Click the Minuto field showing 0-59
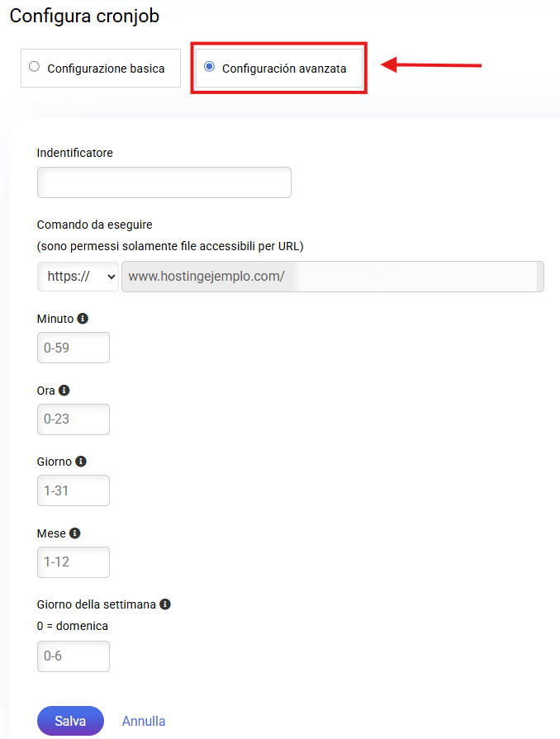 [x=74, y=348]
